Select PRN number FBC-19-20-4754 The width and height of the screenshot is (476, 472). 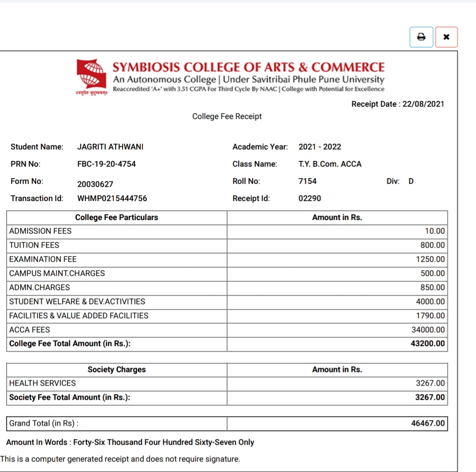pos(107,164)
